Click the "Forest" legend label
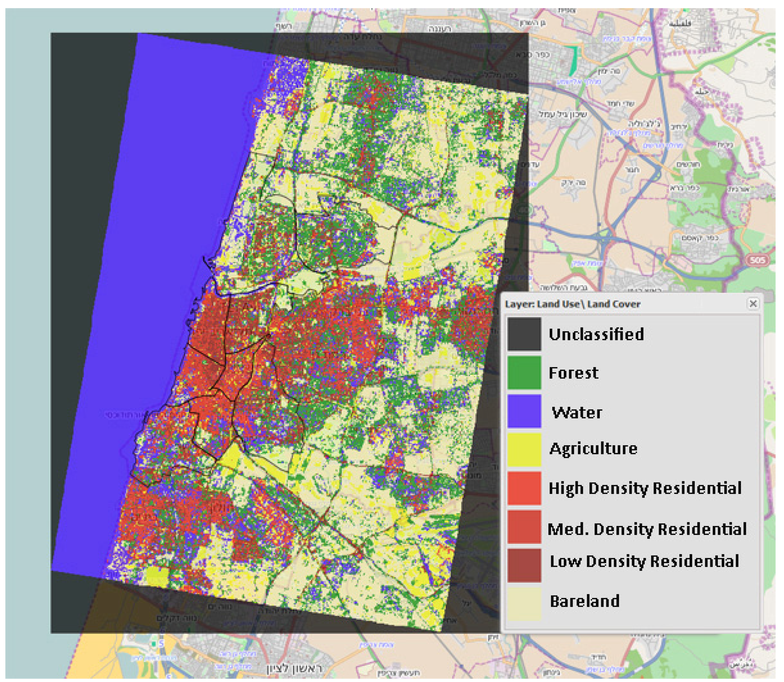Image resolution: width=784 pixels, height=682 pixels. click(x=574, y=372)
